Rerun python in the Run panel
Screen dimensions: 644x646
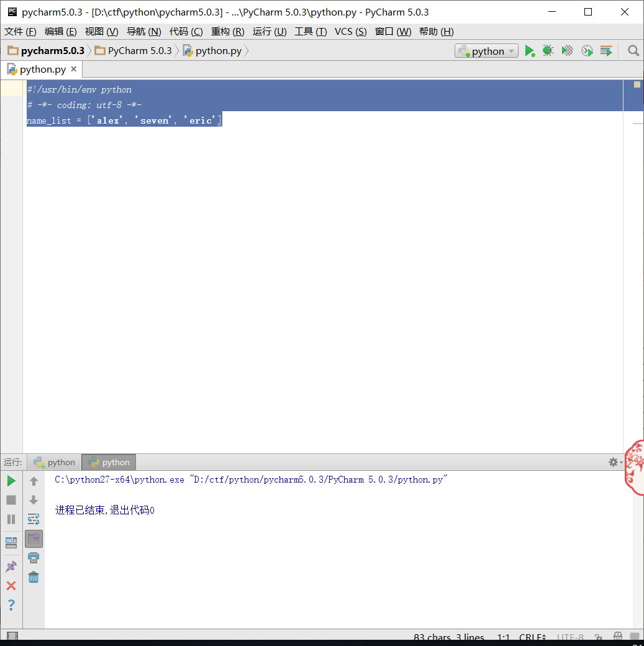pyautogui.click(x=11, y=481)
